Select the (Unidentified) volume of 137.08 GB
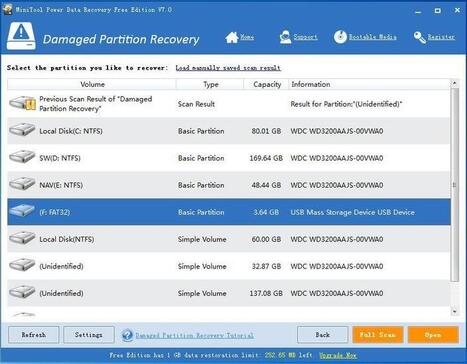The image size is (467, 364). pyautogui.click(x=61, y=293)
